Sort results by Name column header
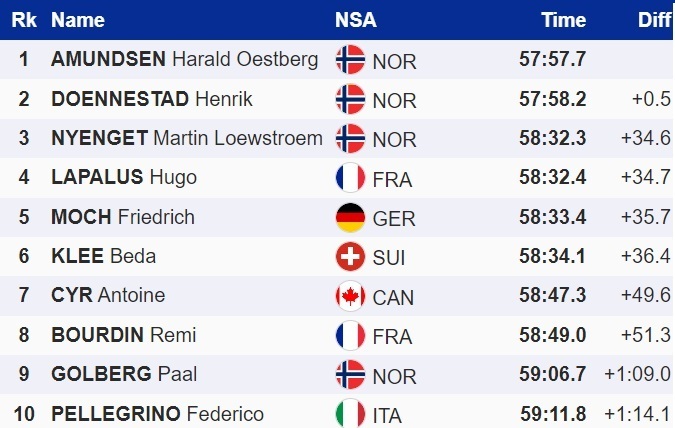Screen dimensions: 675x428 click(x=77, y=20)
